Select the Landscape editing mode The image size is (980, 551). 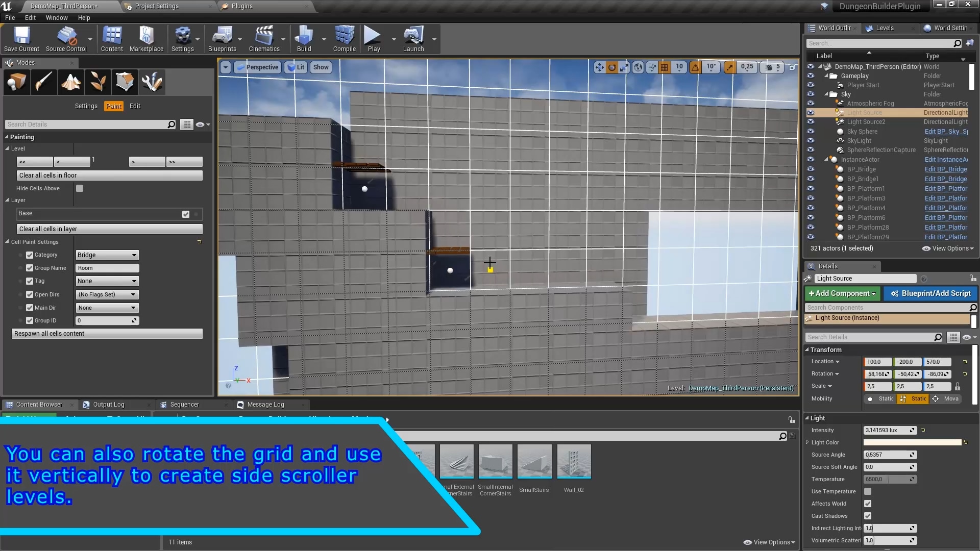[70, 82]
